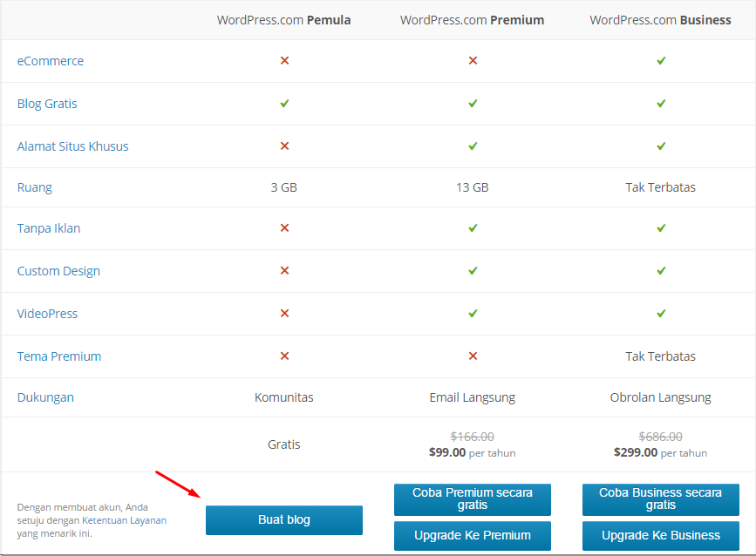The height and width of the screenshot is (556, 756).
Task: Select the checkmark for Premium Blog Gratis
Action: point(473,103)
